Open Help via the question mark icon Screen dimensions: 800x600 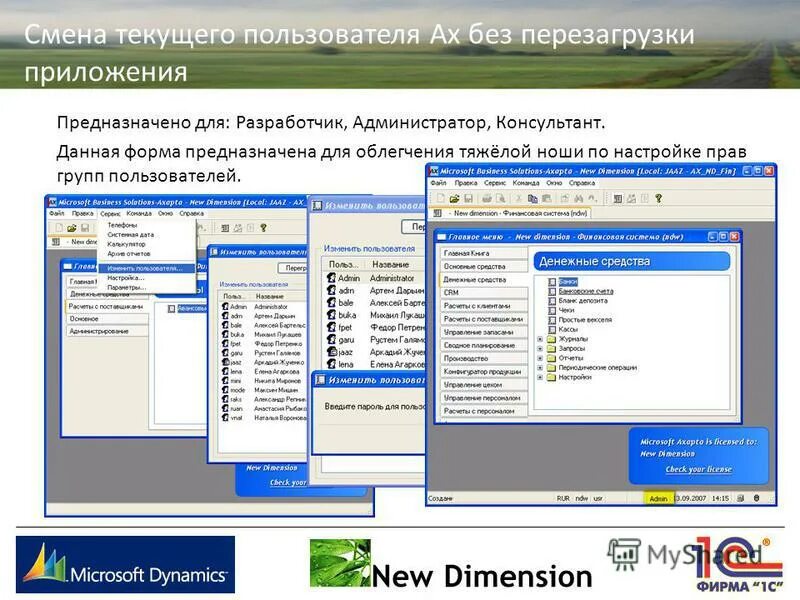(x=657, y=198)
